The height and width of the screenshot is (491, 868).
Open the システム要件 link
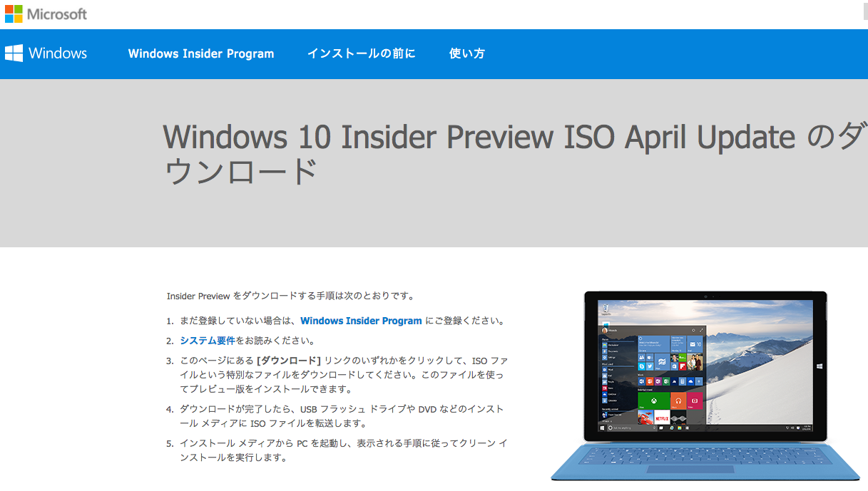[x=208, y=341]
